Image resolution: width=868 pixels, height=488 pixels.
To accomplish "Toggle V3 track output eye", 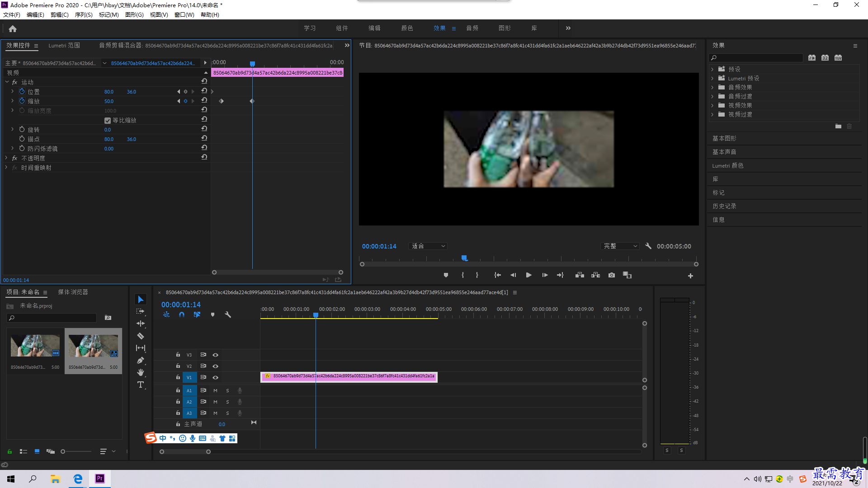I will click(216, 355).
